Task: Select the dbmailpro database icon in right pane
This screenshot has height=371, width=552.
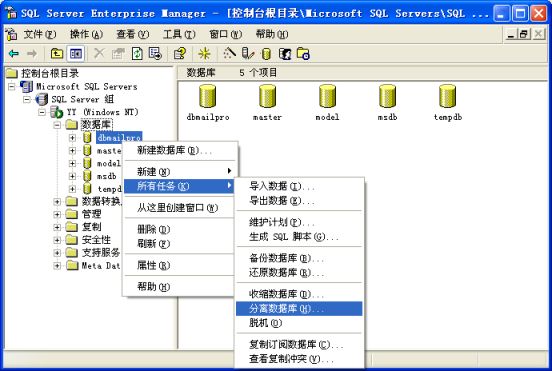Action: click(x=208, y=96)
